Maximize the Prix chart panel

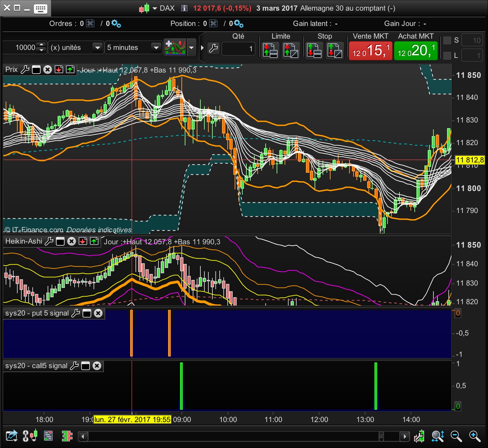(36, 70)
